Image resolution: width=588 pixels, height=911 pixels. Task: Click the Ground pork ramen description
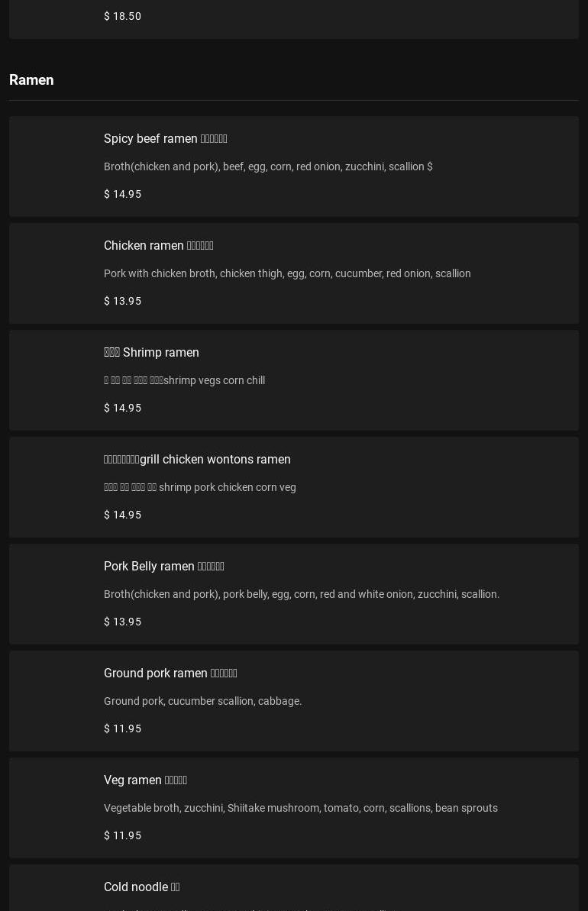pyautogui.click(x=202, y=701)
